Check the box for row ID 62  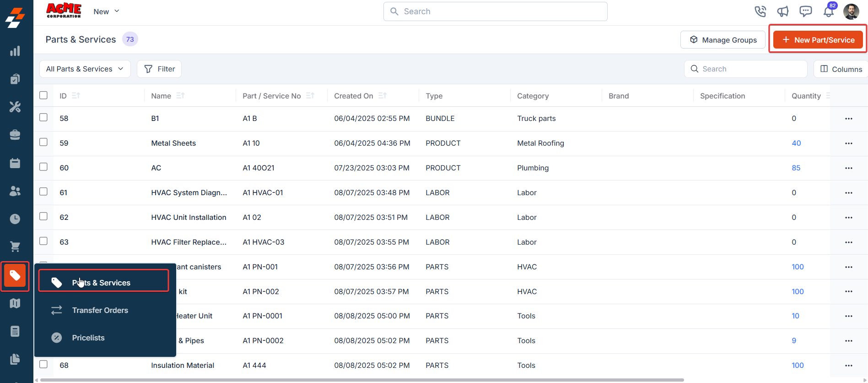pyautogui.click(x=43, y=216)
